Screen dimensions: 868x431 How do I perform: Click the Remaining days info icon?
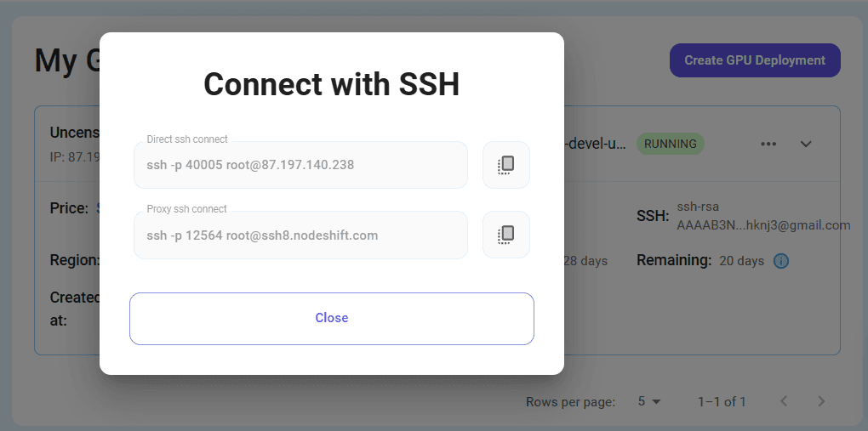pos(780,261)
